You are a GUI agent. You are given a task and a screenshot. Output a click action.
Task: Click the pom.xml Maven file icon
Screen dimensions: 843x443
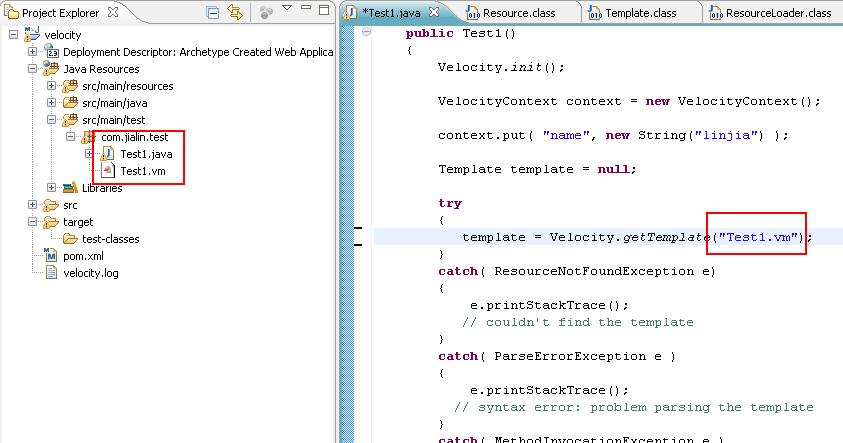pyautogui.click(x=51, y=255)
